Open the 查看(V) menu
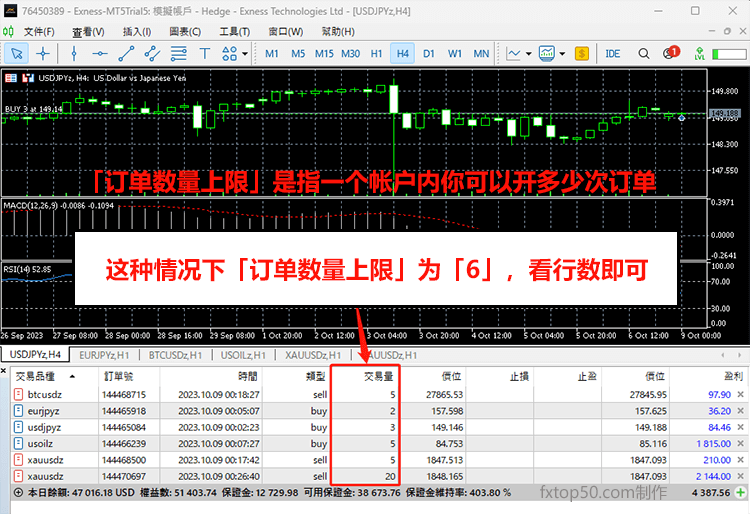750x514 pixels. point(88,32)
